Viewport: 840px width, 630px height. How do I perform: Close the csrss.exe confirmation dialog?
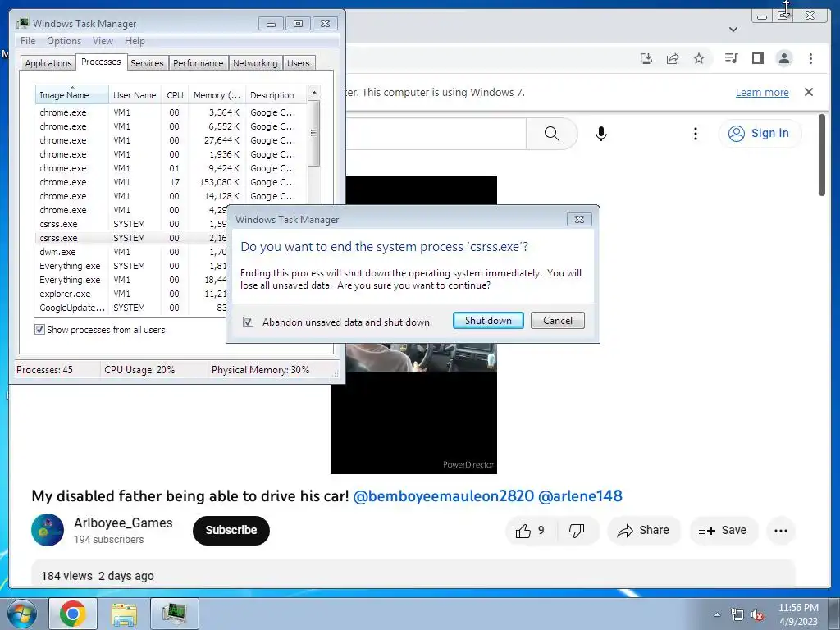pyautogui.click(x=579, y=219)
